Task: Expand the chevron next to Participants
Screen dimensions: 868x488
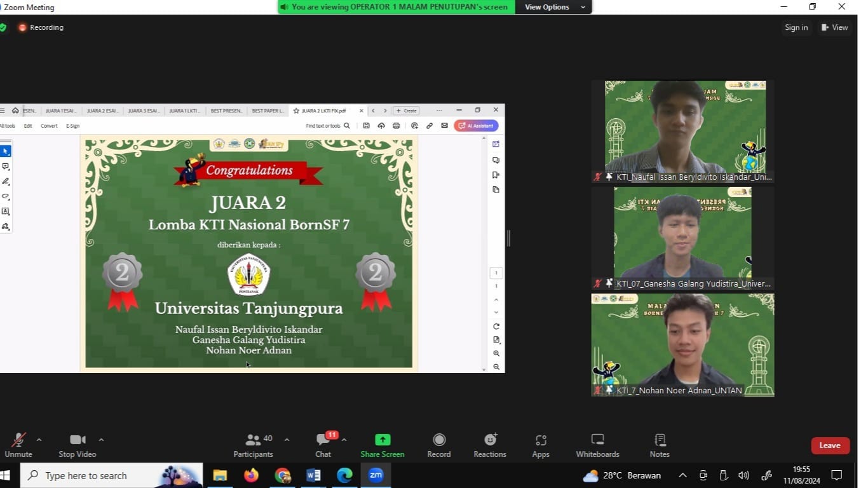Action: point(287,440)
